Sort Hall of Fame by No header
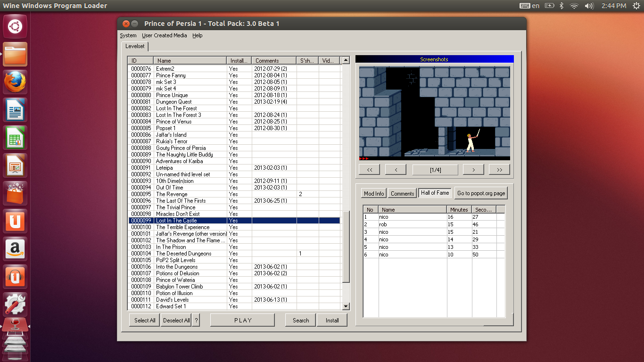Viewport: 644px width, 362px height. coord(371,209)
